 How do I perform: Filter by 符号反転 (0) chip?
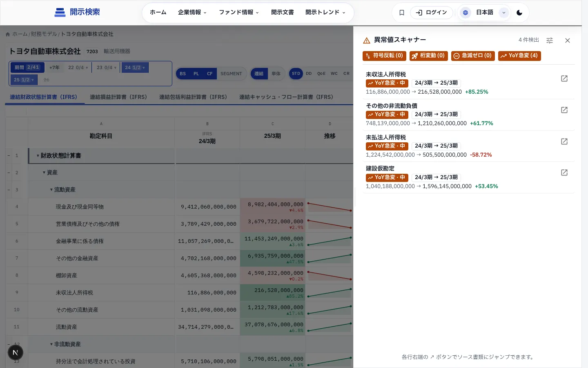[x=384, y=56]
